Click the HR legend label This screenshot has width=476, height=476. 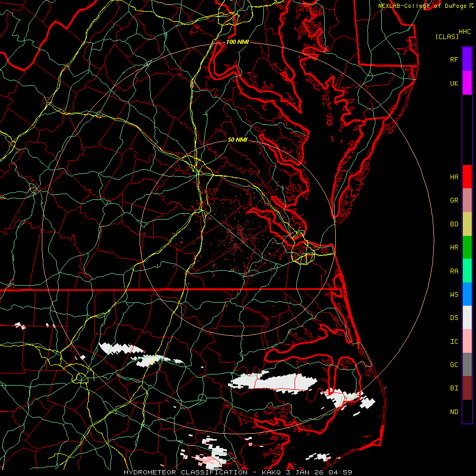[x=454, y=248]
